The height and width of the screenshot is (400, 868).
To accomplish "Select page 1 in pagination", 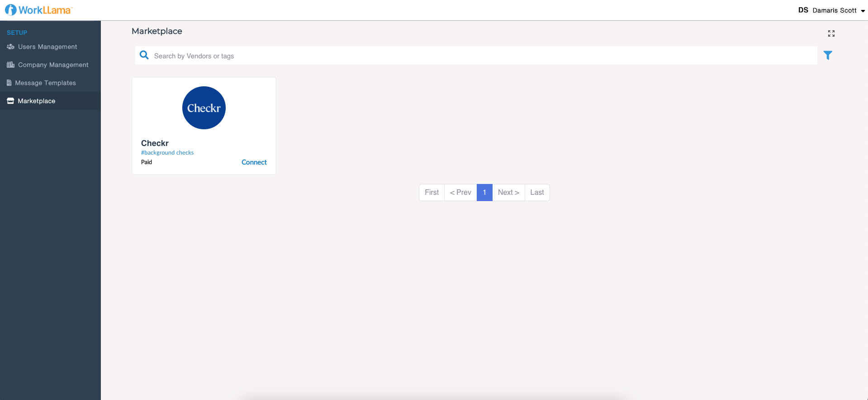I will [x=484, y=193].
